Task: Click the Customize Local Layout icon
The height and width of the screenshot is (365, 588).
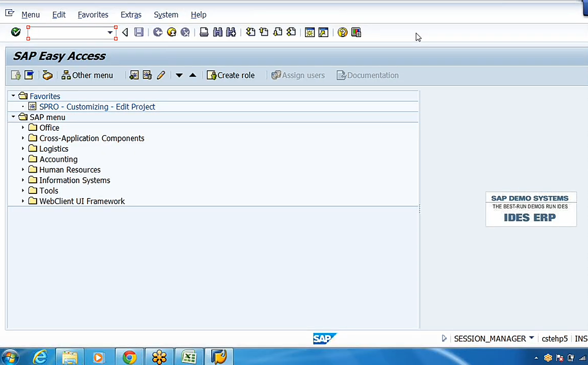Action: (356, 32)
